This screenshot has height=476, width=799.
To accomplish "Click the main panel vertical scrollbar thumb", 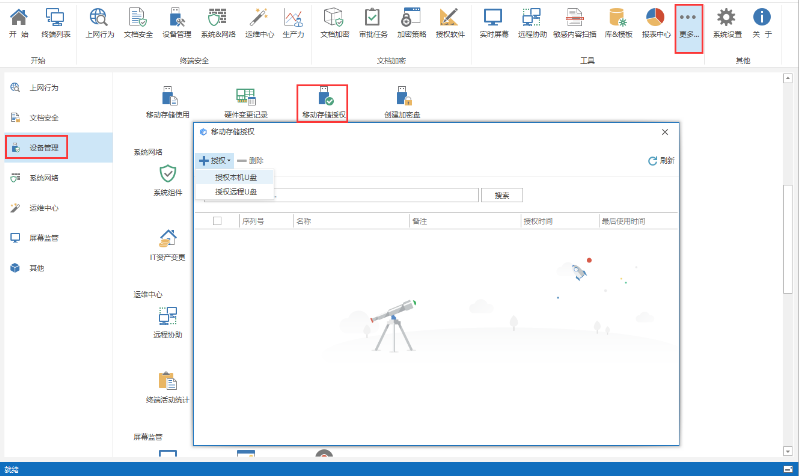I will pyautogui.click(x=788, y=239).
